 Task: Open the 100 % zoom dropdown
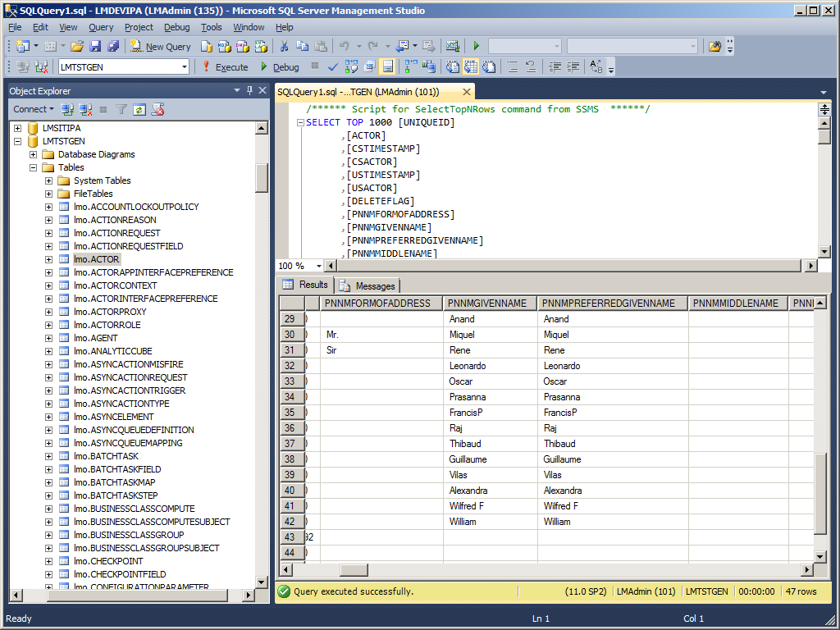pos(319,266)
